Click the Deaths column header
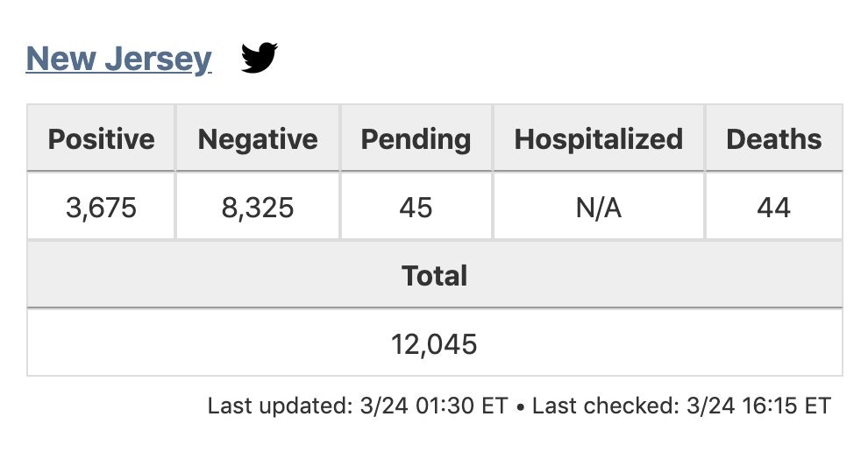The width and height of the screenshot is (868, 459). pos(773,138)
